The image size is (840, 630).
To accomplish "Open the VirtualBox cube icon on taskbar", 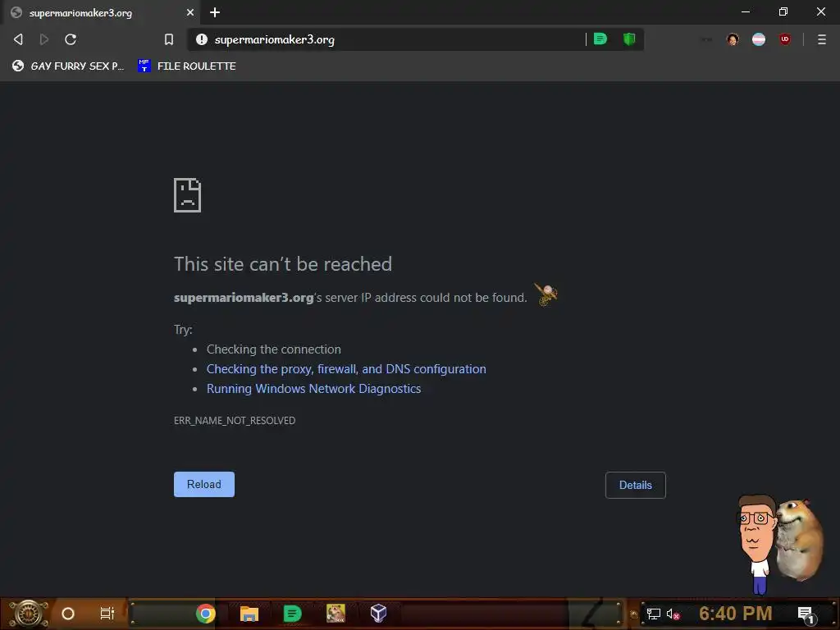I will pyautogui.click(x=379, y=614).
